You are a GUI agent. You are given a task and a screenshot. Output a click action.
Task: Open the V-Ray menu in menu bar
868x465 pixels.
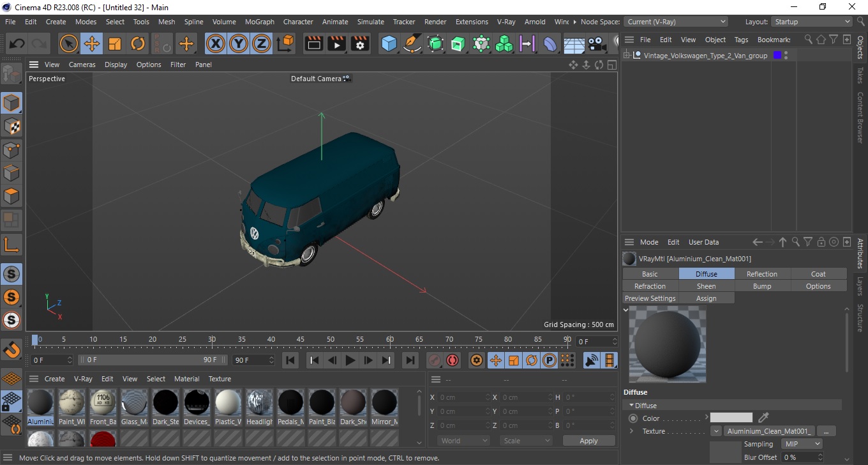[x=506, y=22]
